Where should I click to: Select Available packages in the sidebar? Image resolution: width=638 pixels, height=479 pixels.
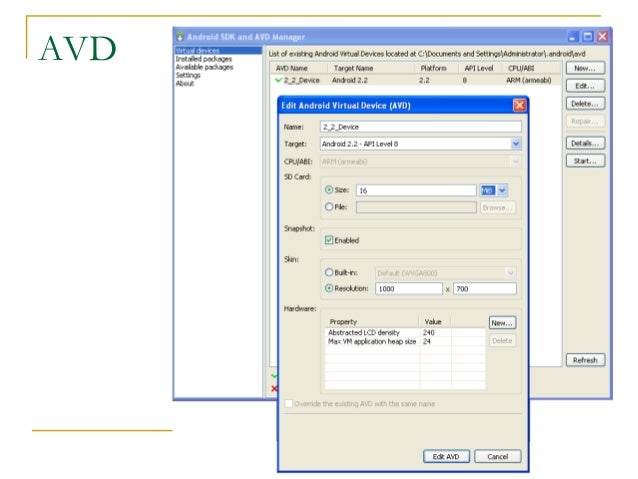pos(205,67)
